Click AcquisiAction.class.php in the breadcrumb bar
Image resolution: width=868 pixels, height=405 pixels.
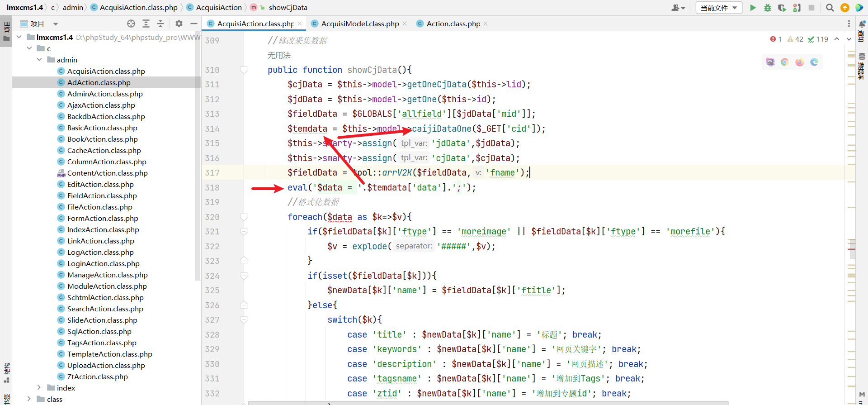[134, 7]
